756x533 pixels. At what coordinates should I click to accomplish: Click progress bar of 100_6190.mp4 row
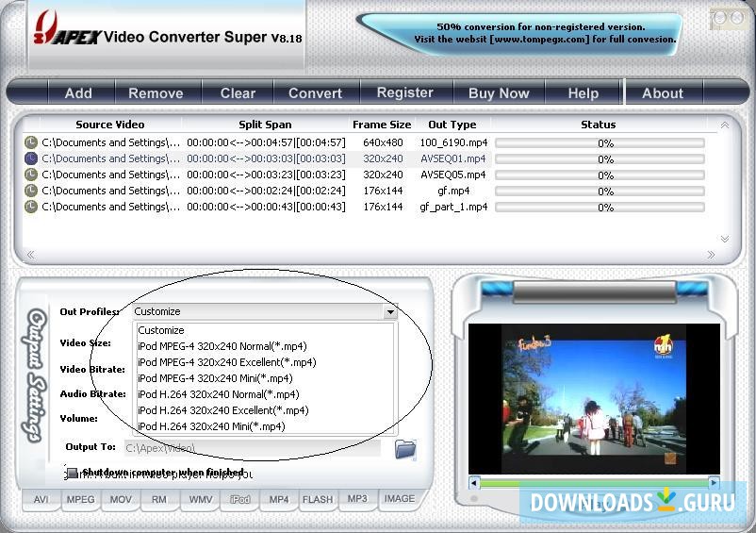(x=600, y=143)
